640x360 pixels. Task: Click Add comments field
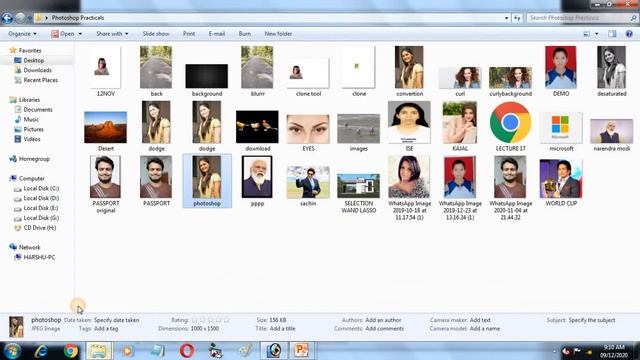coord(384,329)
